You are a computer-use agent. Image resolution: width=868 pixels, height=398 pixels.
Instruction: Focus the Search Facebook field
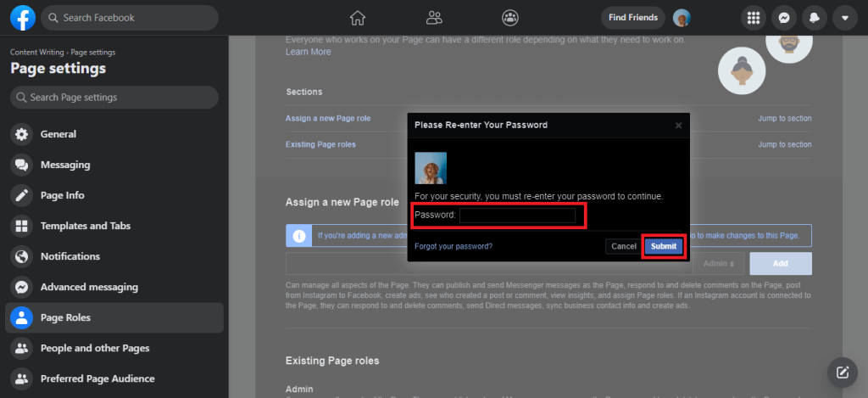tap(130, 18)
